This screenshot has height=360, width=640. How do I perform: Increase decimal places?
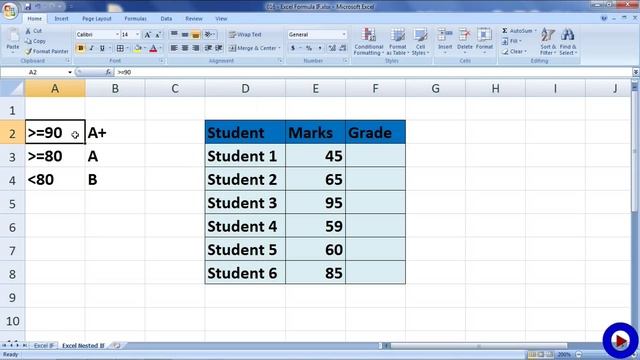(x=332, y=48)
